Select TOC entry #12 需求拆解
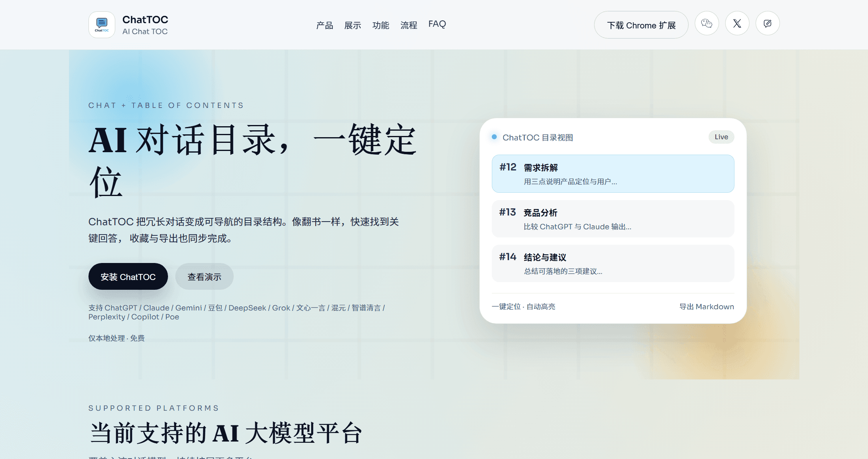This screenshot has height=459, width=868. click(612, 174)
